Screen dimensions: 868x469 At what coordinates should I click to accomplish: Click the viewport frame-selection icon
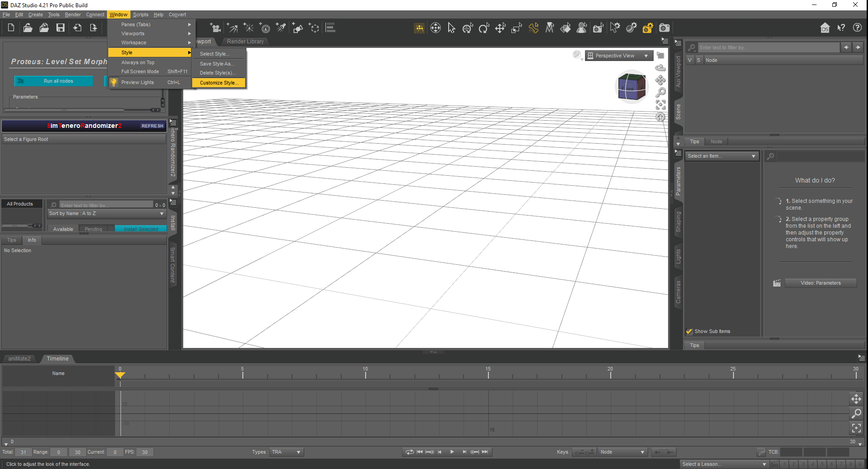pyautogui.click(x=660, y=105)
